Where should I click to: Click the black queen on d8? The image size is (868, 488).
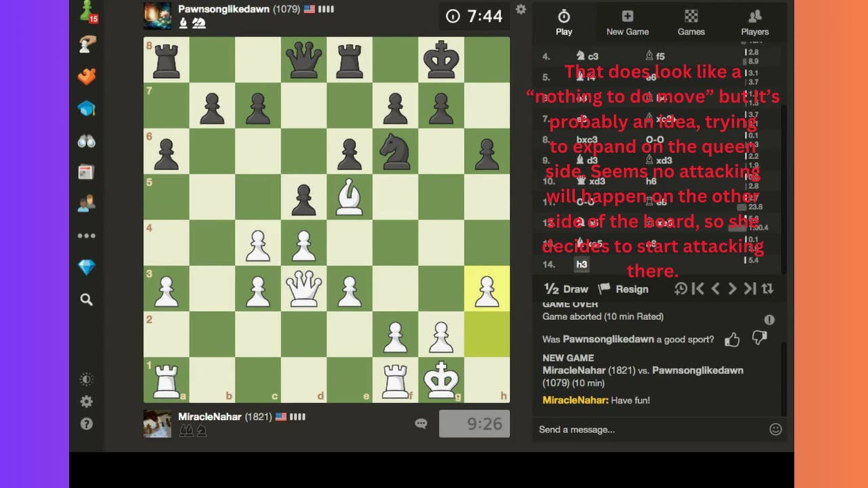tap(303, 60)
